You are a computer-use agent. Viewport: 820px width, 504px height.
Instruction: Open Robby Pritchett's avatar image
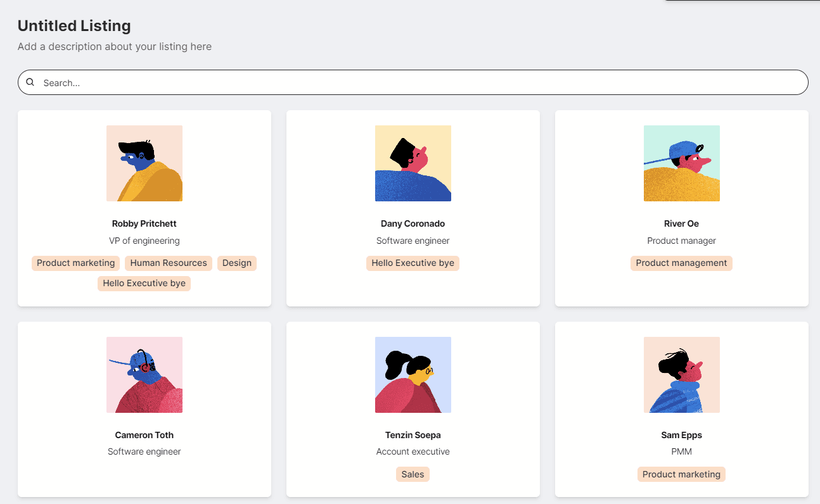(x=144, y=163)
